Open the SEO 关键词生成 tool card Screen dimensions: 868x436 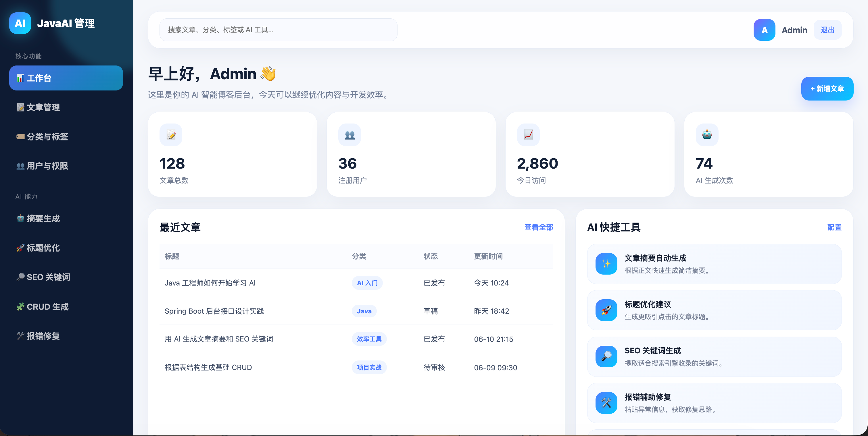coord(714,356)
